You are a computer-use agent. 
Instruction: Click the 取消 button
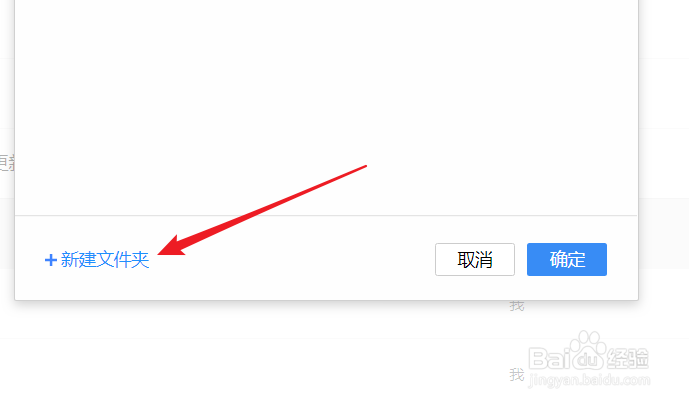pyautogui.click(x=475, y=259)
